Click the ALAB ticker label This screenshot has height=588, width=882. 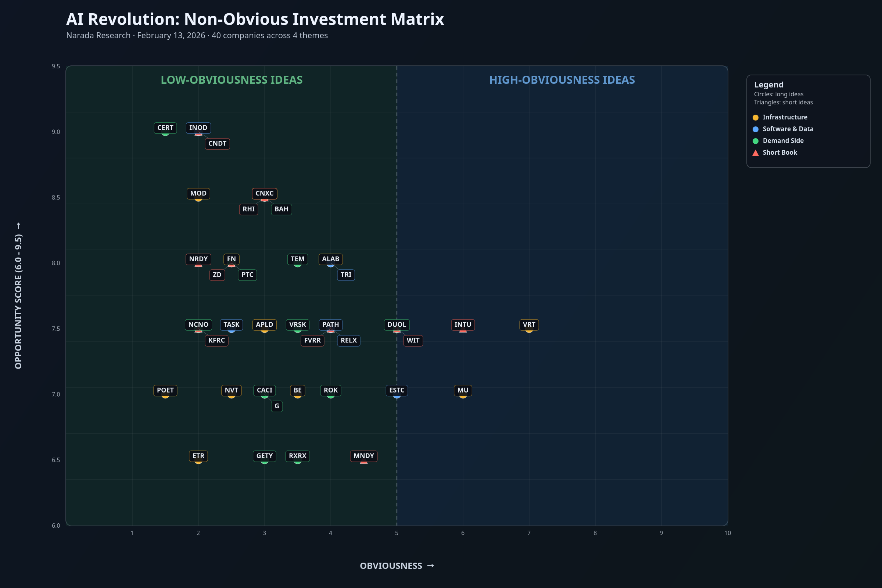[330, 259]
